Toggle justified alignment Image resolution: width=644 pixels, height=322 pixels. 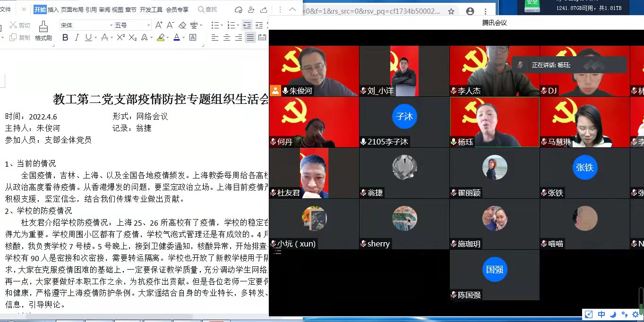(x=250, y=38)
